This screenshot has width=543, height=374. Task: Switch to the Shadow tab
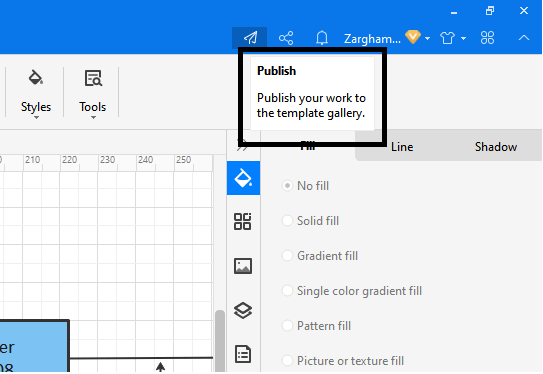pos(496,147)
